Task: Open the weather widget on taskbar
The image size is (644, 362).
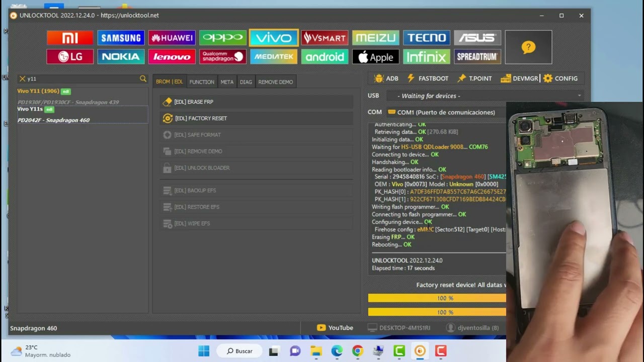Action: click(x=41, y=351)
